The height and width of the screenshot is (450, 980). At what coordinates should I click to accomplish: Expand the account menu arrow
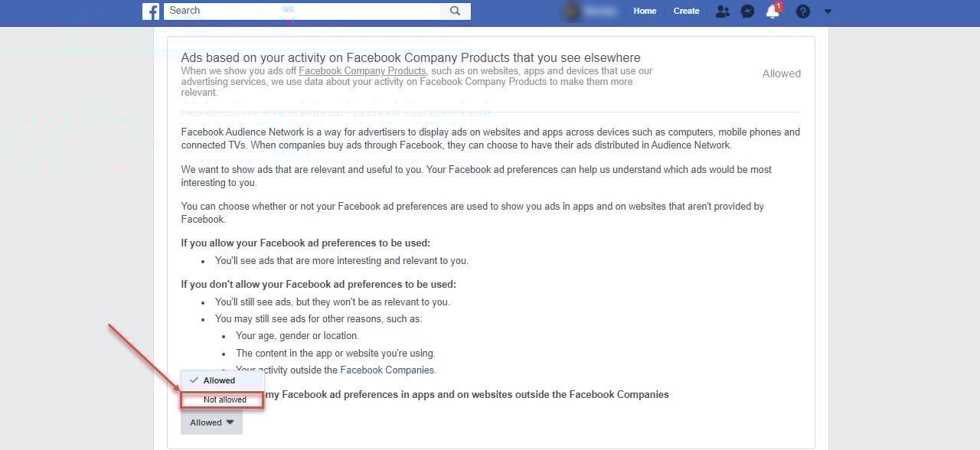point(828,11)
